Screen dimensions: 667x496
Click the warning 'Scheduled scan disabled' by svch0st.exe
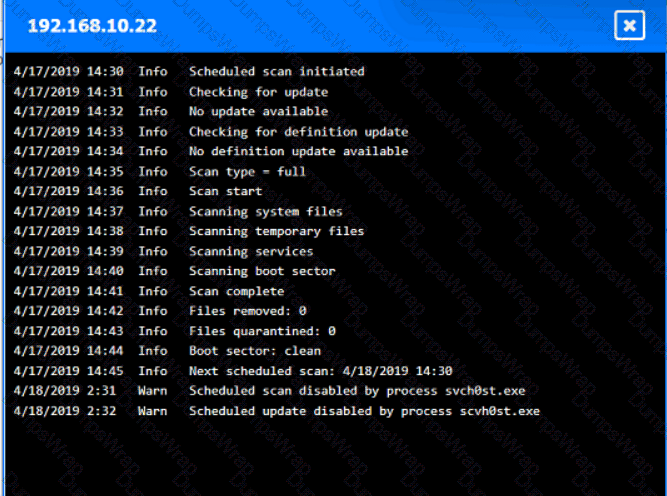pos(356,391)
